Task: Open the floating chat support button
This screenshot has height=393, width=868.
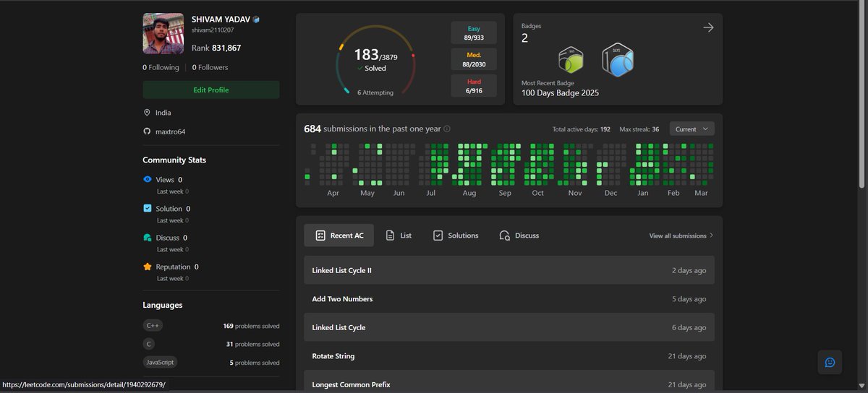Action: point(830,363)
